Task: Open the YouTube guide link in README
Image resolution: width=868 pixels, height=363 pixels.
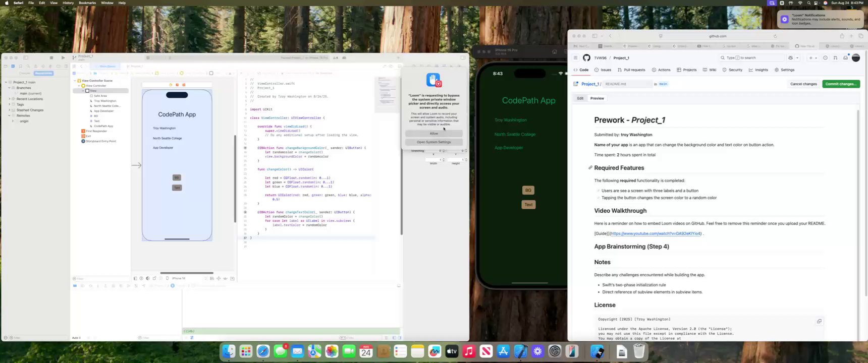Action: click(656, 233)
